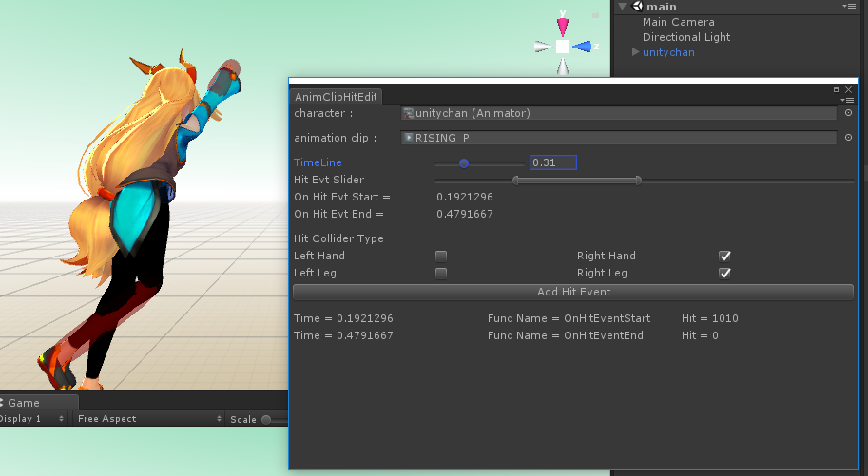Open Hierarchy main scene options menu

(849, 6)
